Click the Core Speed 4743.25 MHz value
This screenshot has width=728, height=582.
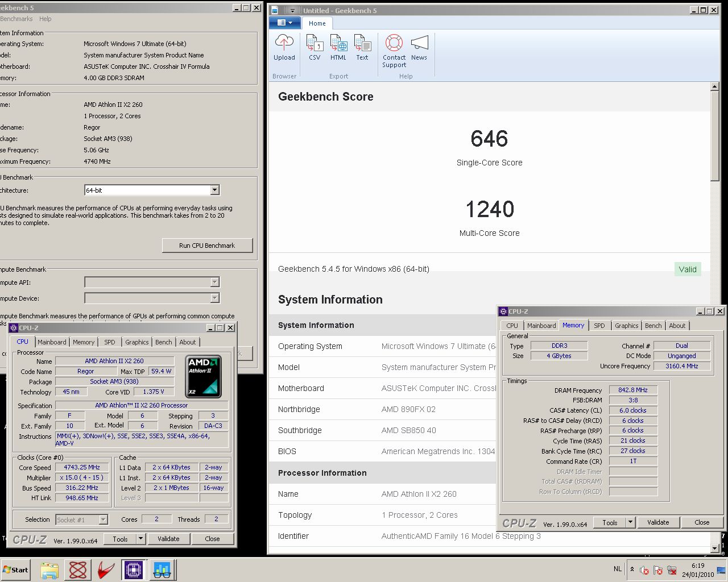point(82,467)
